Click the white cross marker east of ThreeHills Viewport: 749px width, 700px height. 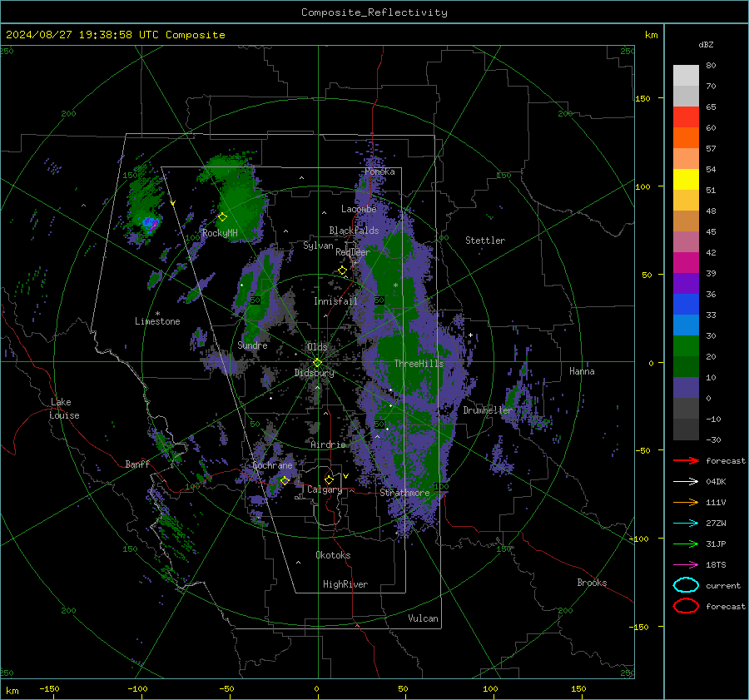470,335
